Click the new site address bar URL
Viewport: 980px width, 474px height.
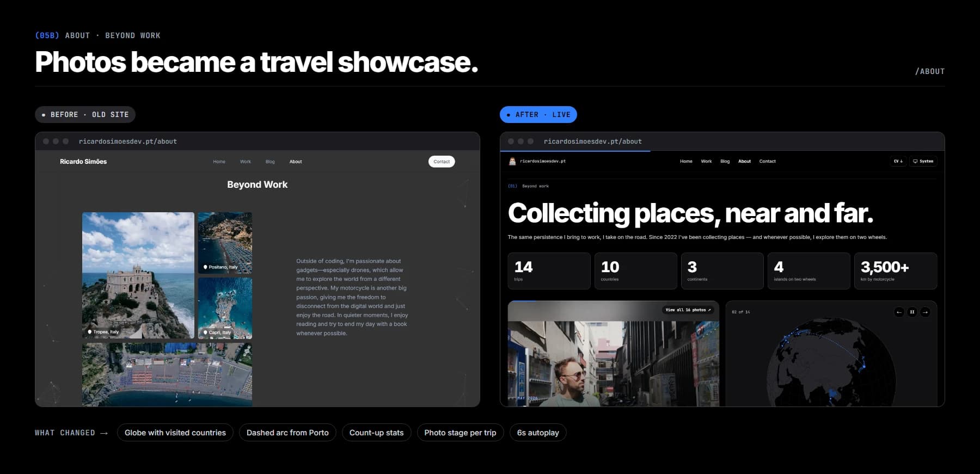[x=593, y=141]
